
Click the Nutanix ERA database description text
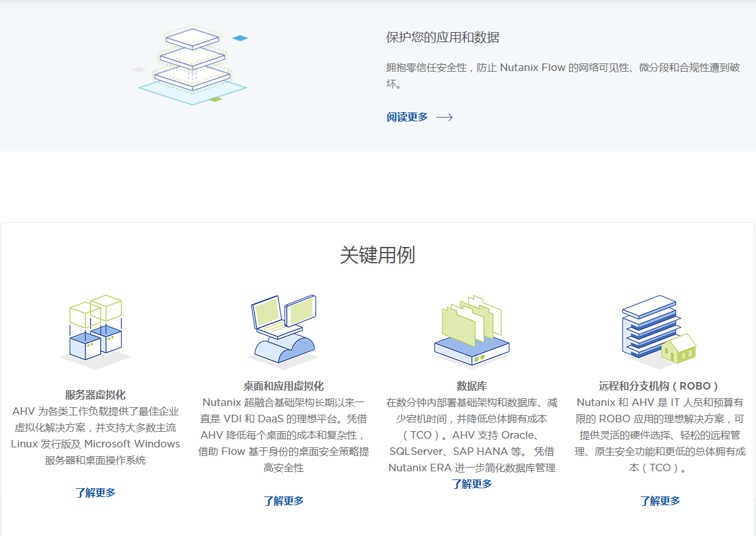coord(471,435)
